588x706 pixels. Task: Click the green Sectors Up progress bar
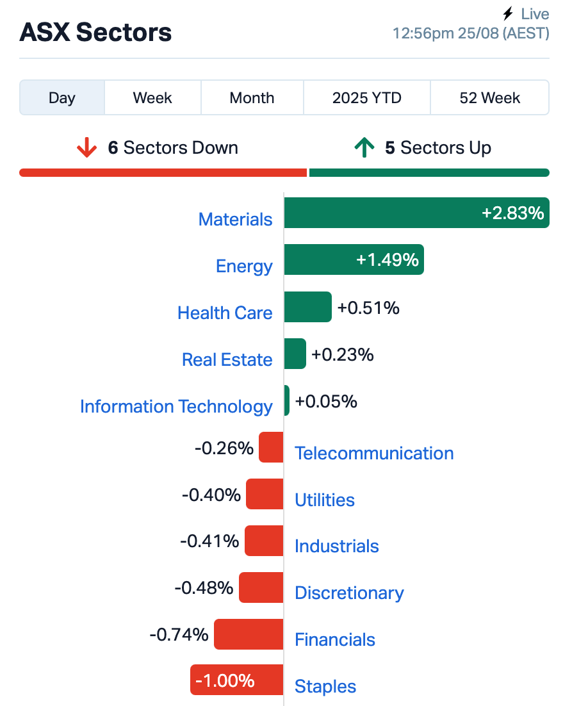click(429, 172)
